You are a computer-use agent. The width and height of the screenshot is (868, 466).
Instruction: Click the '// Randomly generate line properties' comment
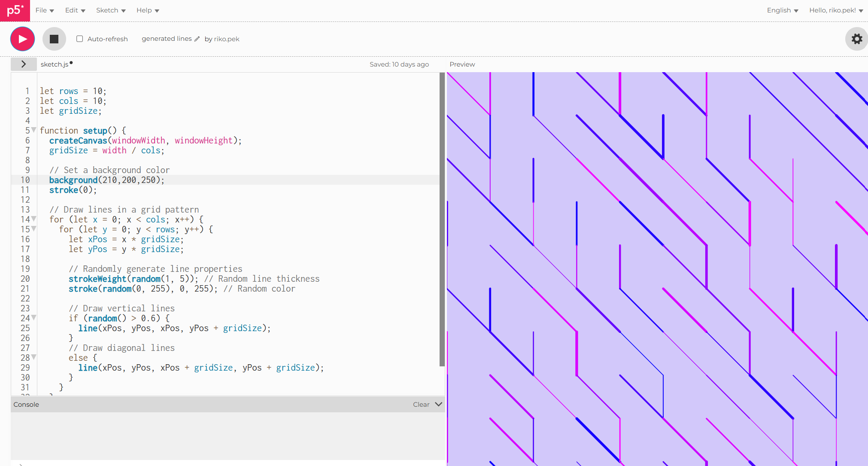155,269
